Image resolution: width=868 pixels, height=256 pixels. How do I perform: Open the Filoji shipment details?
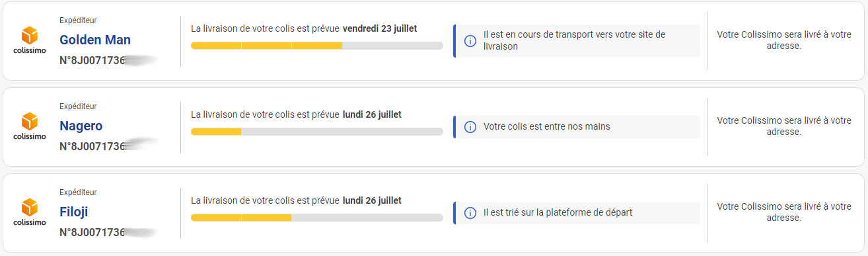click(74, 212)
